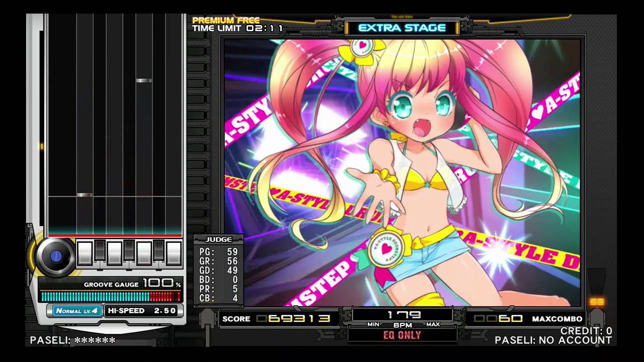Screen dimensions: 644x362
Task: Click the note near the judgment line
Action: [x=85, y=195]
